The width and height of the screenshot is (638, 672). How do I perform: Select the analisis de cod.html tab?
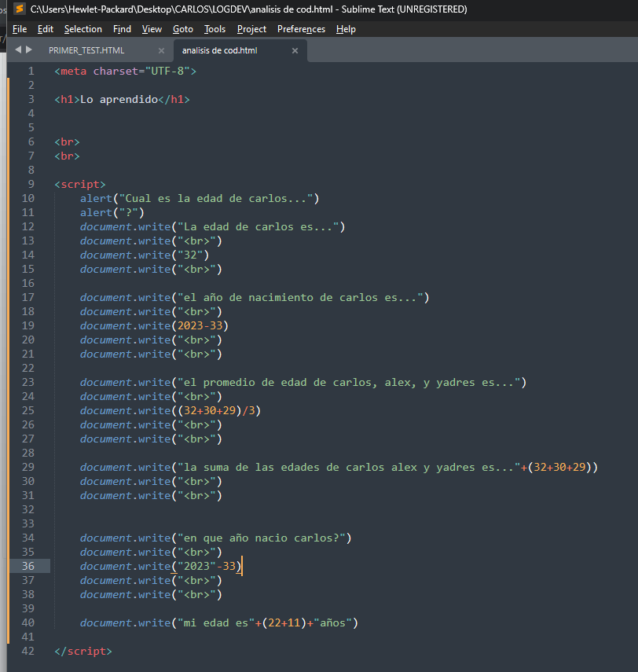219,50
